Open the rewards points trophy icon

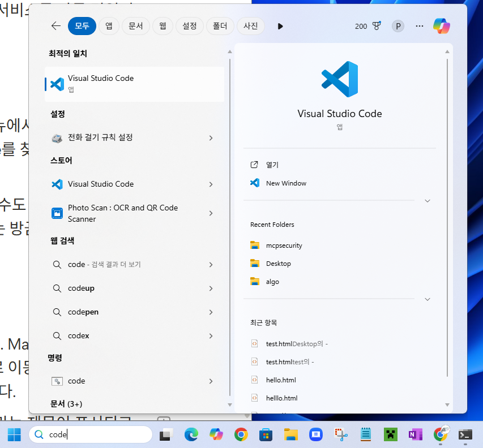pos(377,26)
